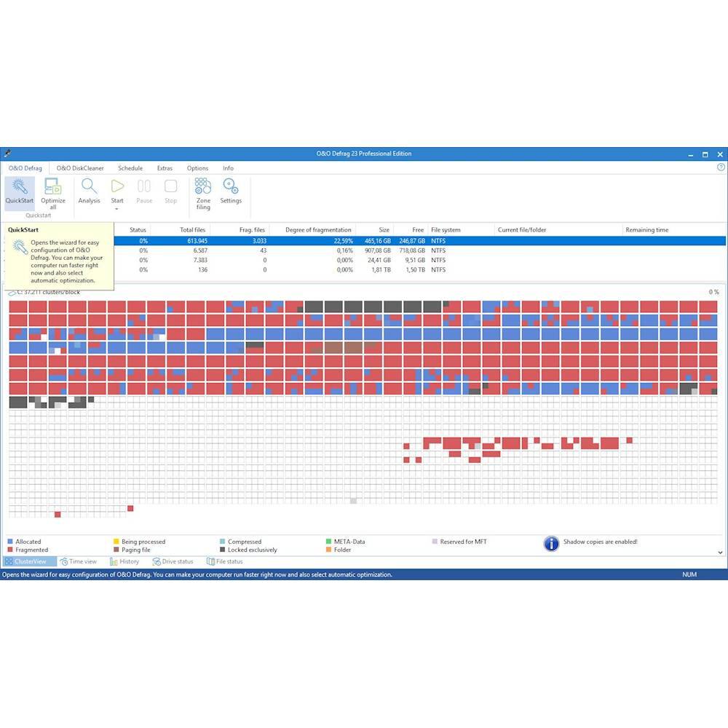Click the Stop defragmentation icon
The image size is (728, 728).
[x=170, y=186]
